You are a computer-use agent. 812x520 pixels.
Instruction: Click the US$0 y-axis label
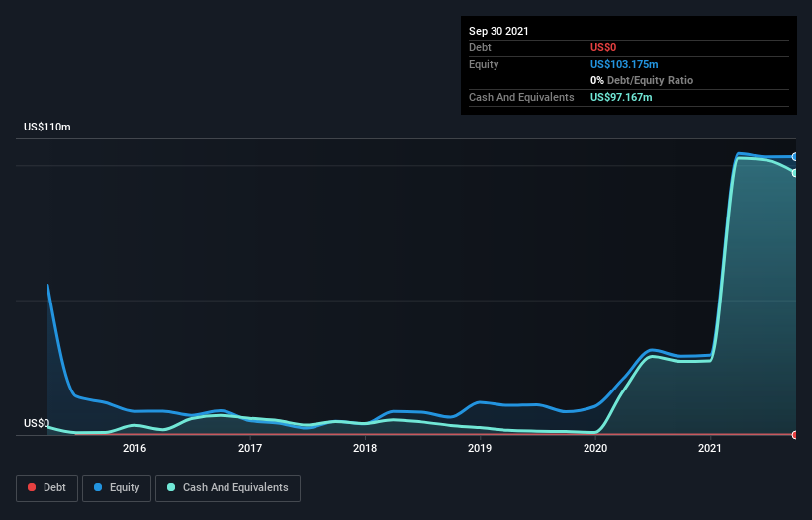click(37, 423)
